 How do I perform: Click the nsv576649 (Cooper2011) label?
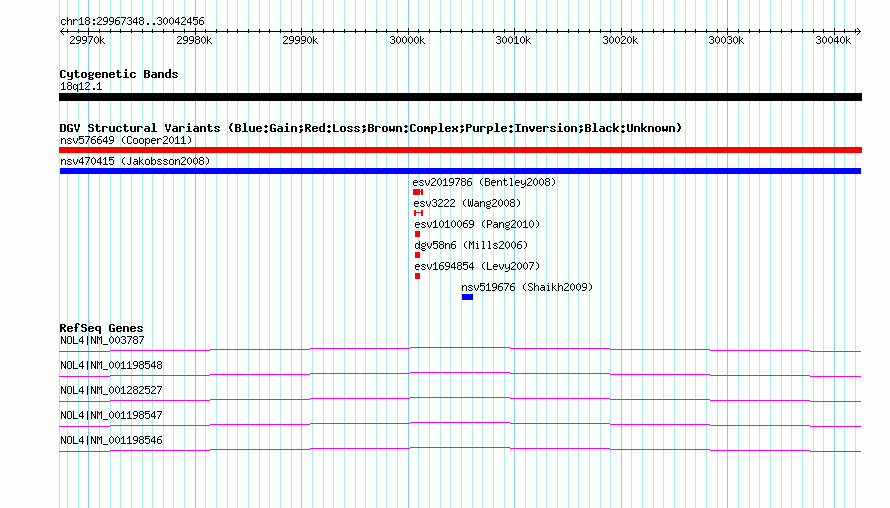click(126, 140)
